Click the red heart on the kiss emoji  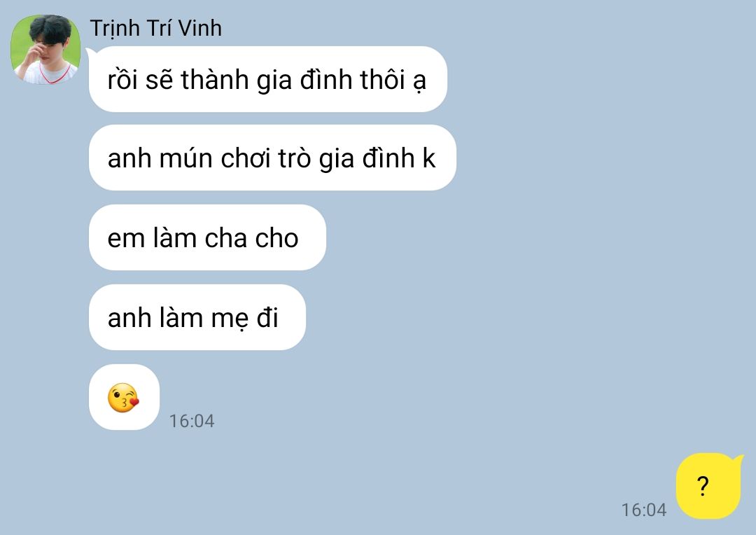click(134, 401)
